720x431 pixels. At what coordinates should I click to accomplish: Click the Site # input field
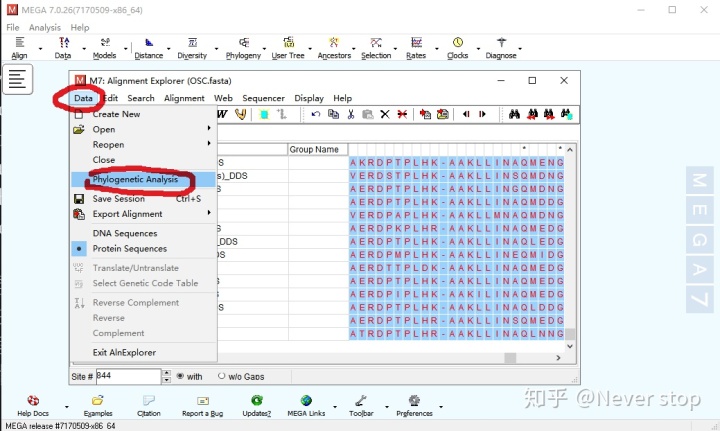(x=128, y=376)
